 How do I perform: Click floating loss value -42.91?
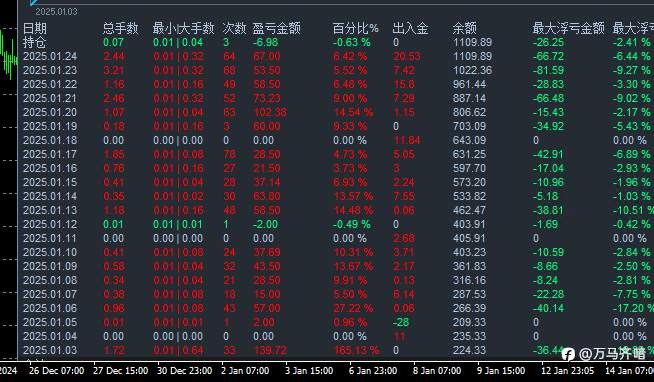pyautogui.click(x=548, y=154)
